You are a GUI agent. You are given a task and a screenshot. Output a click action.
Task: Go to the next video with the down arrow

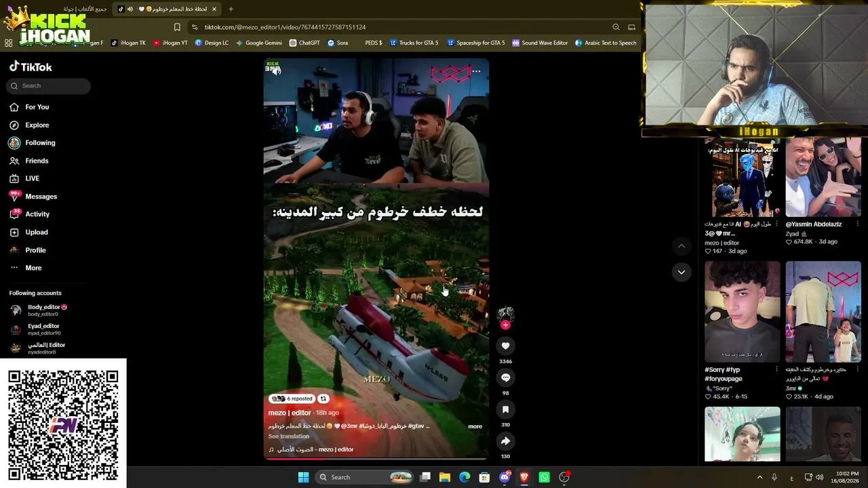[x=682, y=272]
